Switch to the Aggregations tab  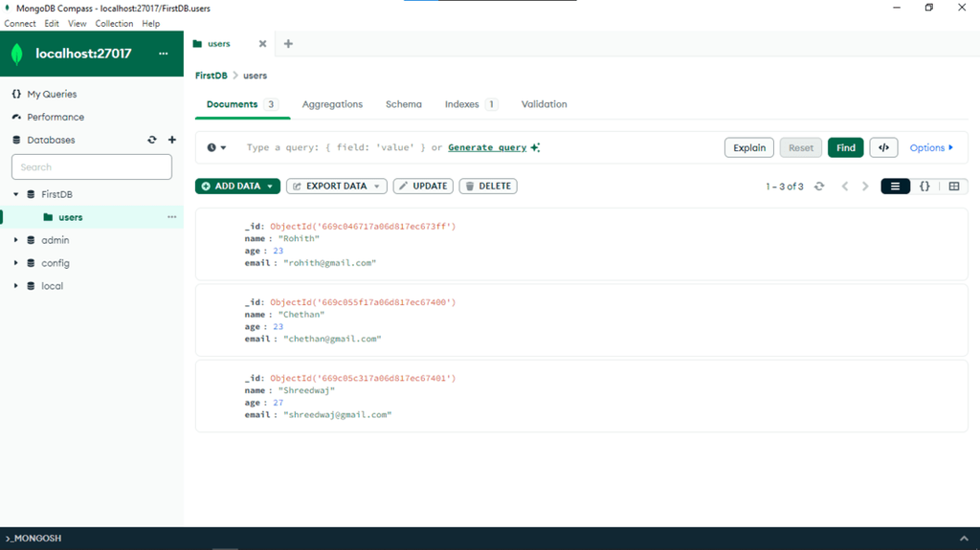[332, 104]
